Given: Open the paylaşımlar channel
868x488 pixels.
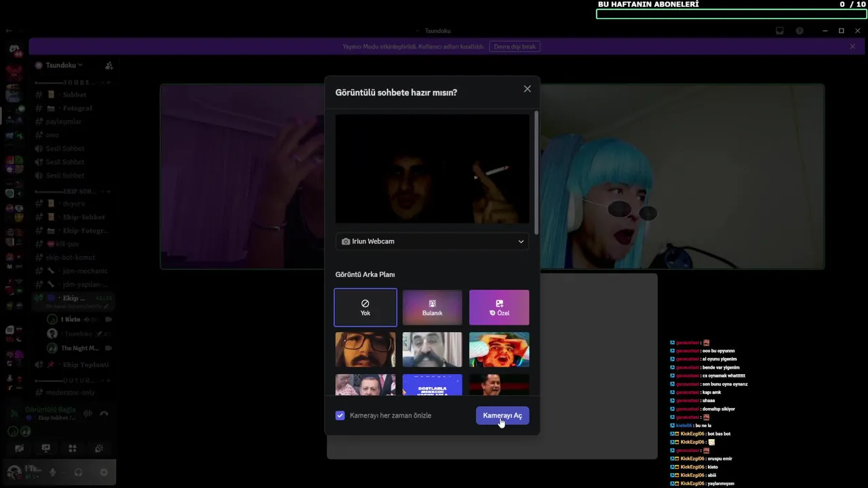Looking at the screenshot, I should pyautogui.click(x=74, y=122).
